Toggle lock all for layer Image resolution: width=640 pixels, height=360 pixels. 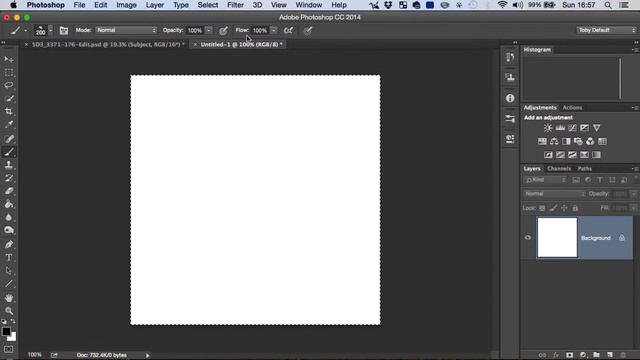click(575, 208)
